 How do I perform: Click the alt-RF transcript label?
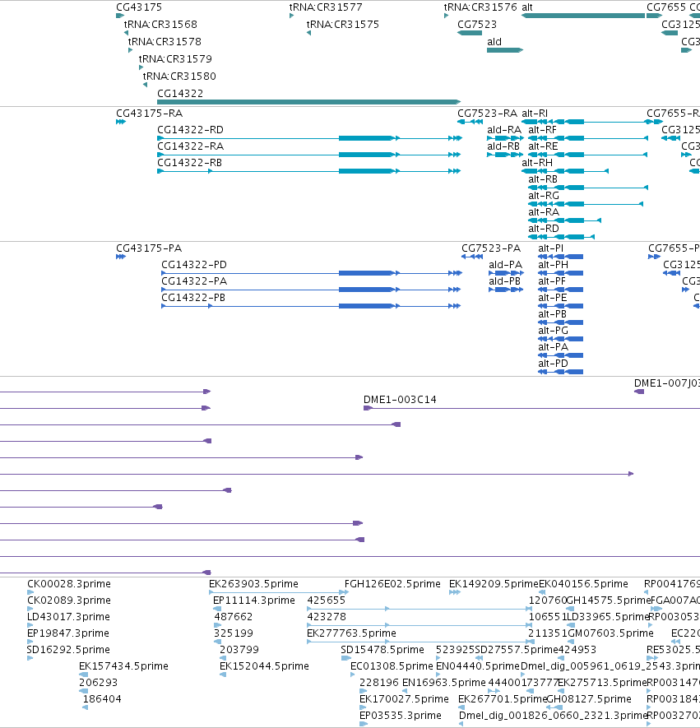pos(542,130)
